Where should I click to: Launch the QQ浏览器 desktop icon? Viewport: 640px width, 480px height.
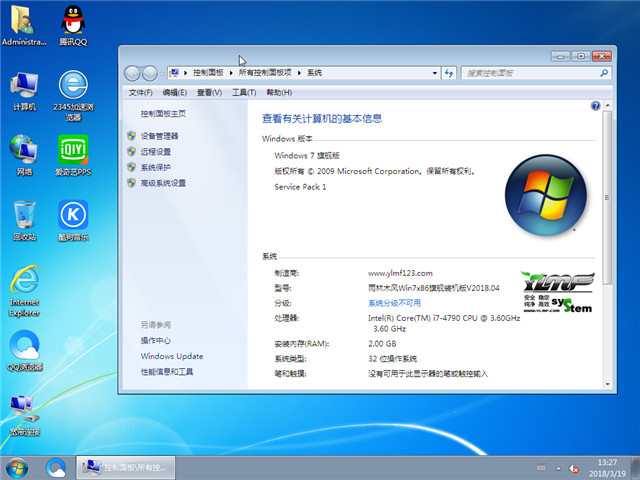point(24,350)
